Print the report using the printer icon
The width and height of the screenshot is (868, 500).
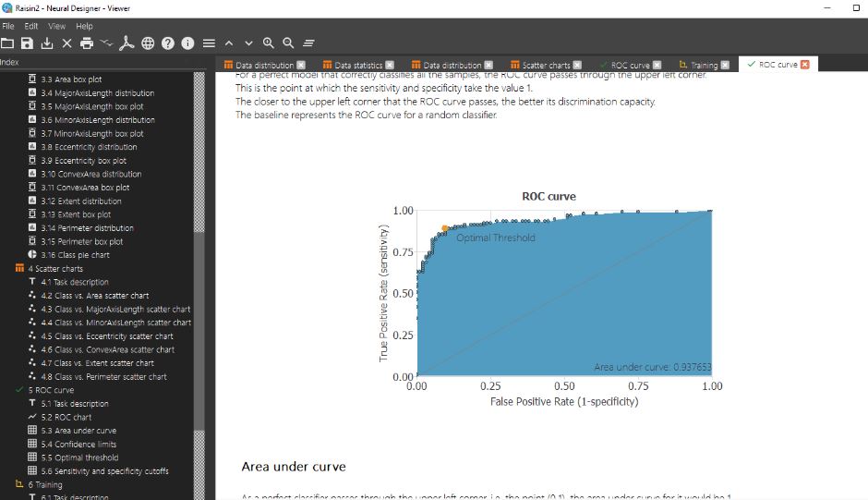87,43
